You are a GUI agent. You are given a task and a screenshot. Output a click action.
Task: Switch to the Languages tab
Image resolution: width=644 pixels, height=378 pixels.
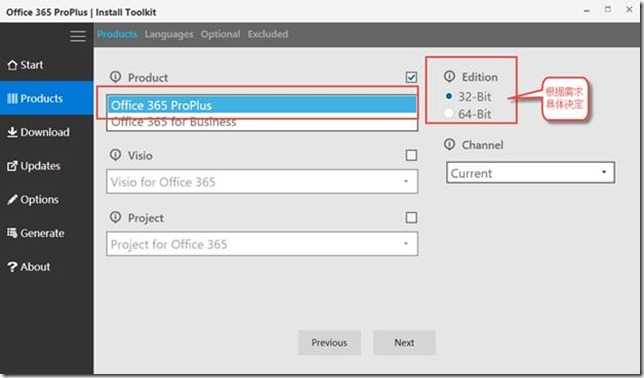[169, 35]
